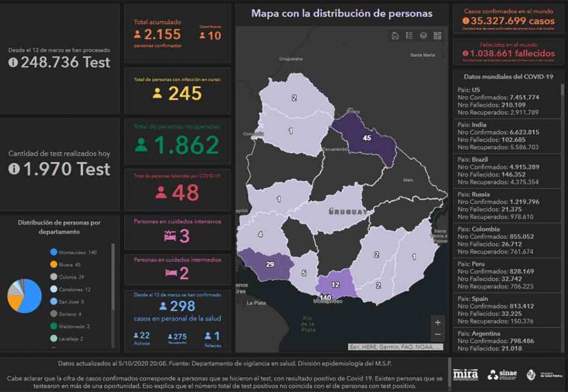
Task: Click info icon beside 248.736 Test
Action: pyautogui.click(x=13, y=63)
